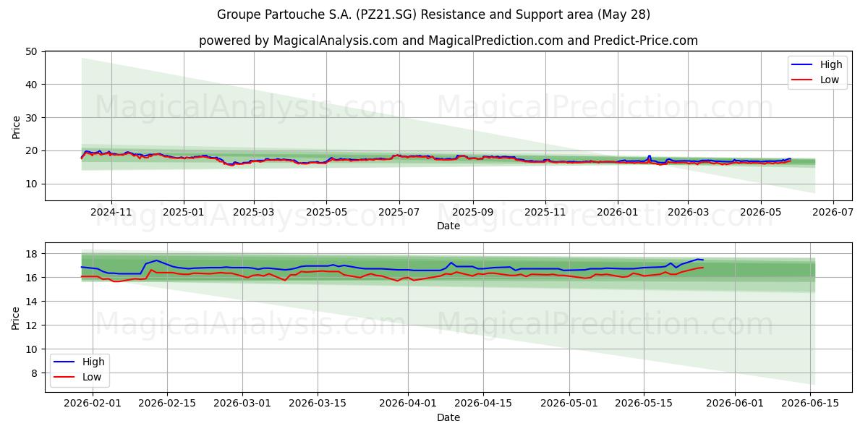This screenshot has height=434, width=868.
Task: Click the '2026-05-15' date tick label
Action: click(643, 404)
